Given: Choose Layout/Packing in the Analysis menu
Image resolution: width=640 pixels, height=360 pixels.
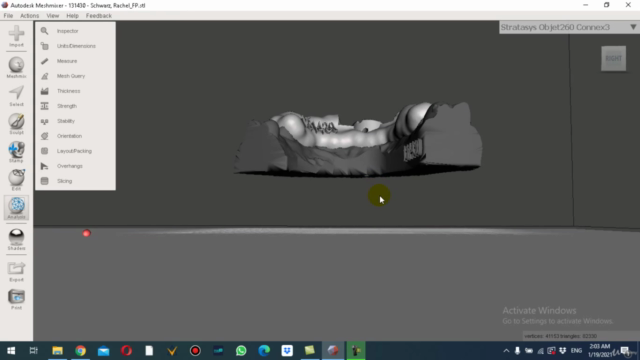Looking at the screenshot, I should coord(74,151).
